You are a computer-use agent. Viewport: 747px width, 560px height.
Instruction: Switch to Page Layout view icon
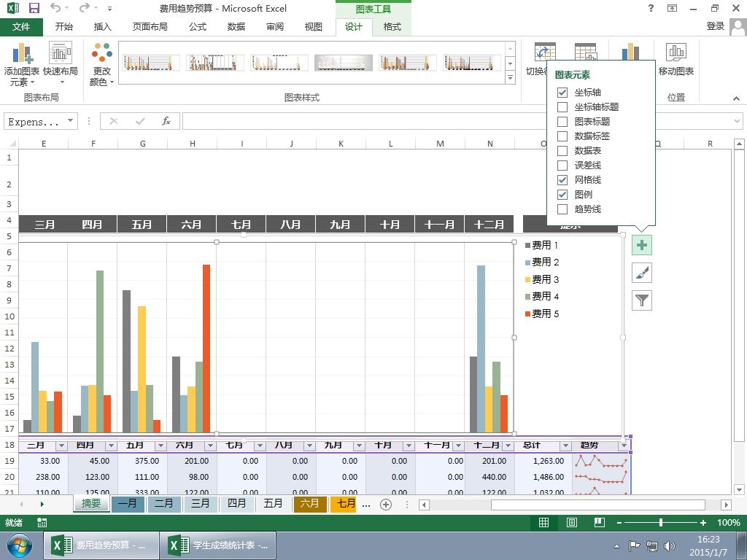pos(572,522)
